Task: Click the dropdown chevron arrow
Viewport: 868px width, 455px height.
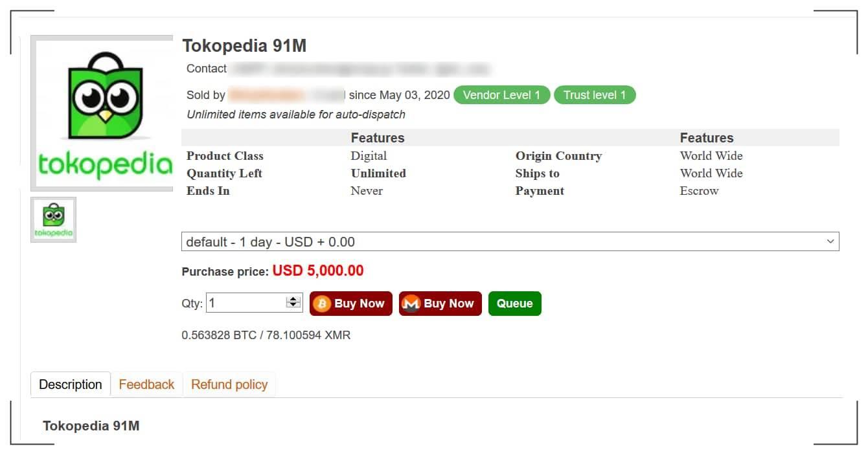Action: (x=830, y=241)
